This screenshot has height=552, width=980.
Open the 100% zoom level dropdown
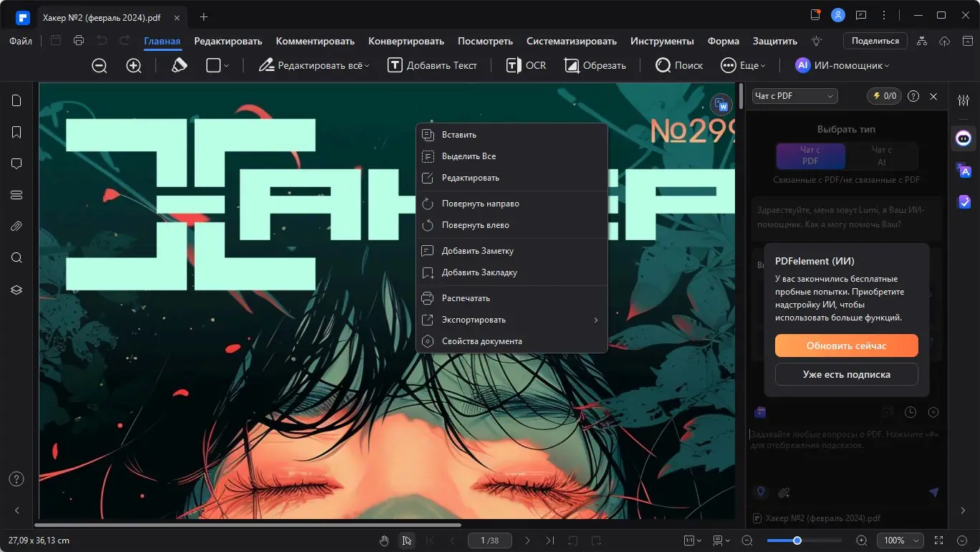(900, 541)
